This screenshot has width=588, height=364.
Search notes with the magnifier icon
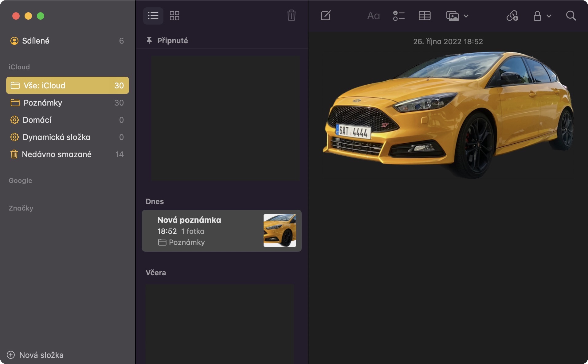[x=570, y=16]
